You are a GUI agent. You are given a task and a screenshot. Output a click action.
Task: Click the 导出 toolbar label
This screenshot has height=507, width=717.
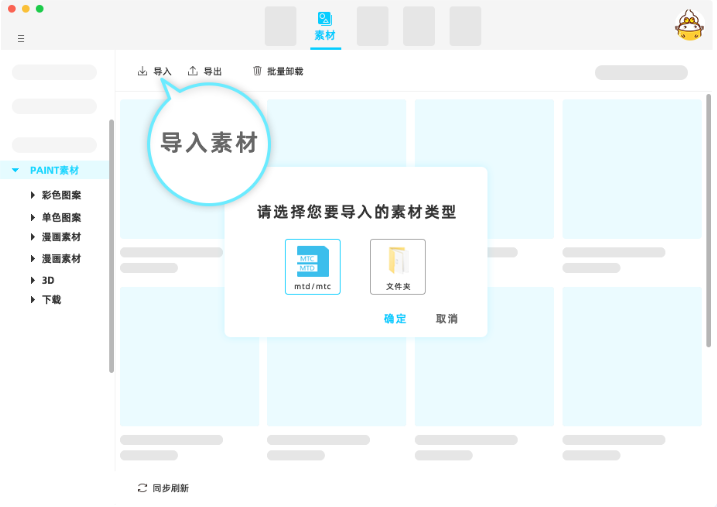point(213,71)
